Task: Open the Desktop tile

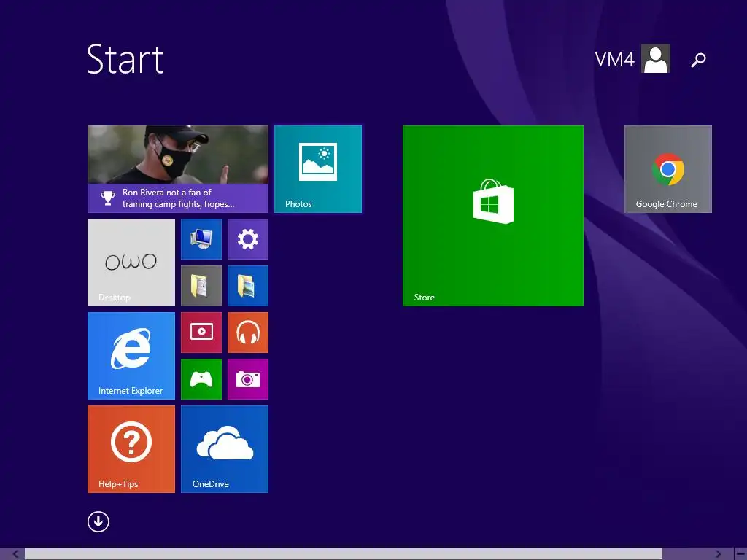Action: tap(131, 262)
